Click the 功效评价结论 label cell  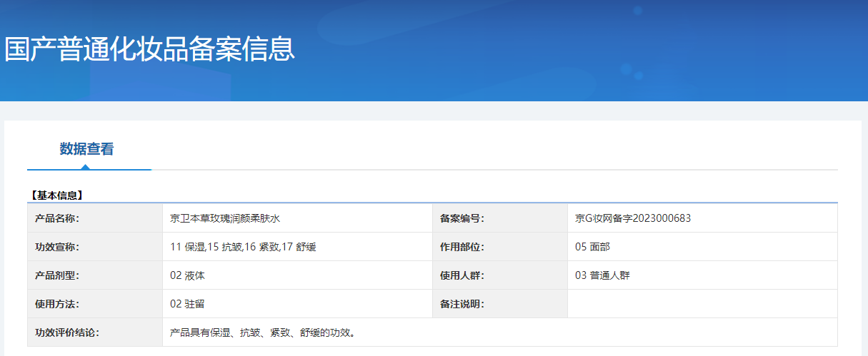point(95,332)
